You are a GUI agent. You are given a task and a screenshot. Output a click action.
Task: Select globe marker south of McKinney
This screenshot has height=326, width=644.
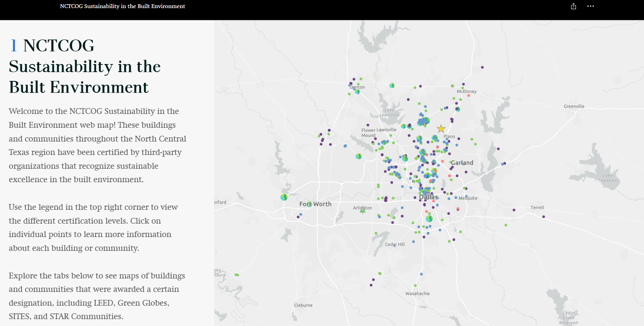point(457,109)
